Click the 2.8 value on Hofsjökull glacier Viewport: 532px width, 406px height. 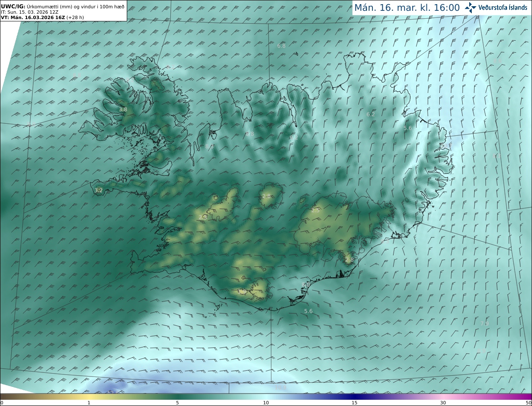[x=266, y=196]
